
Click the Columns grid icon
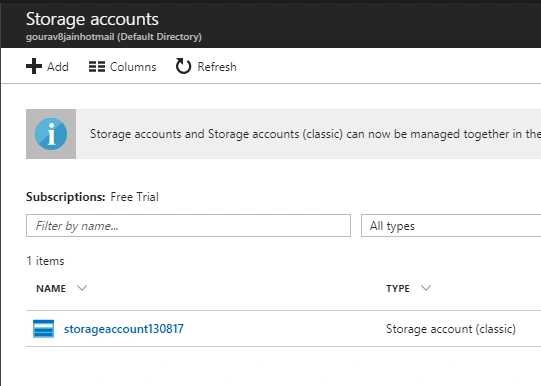click(97, 67)
